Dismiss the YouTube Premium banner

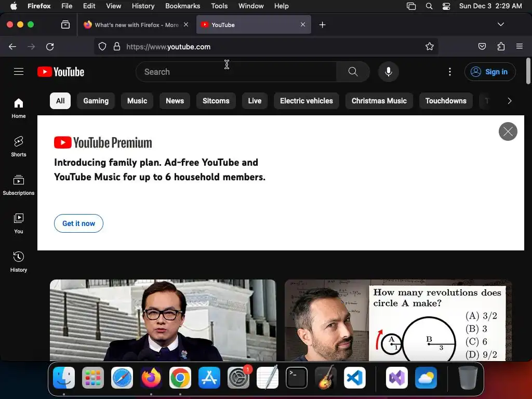(508, 131)
